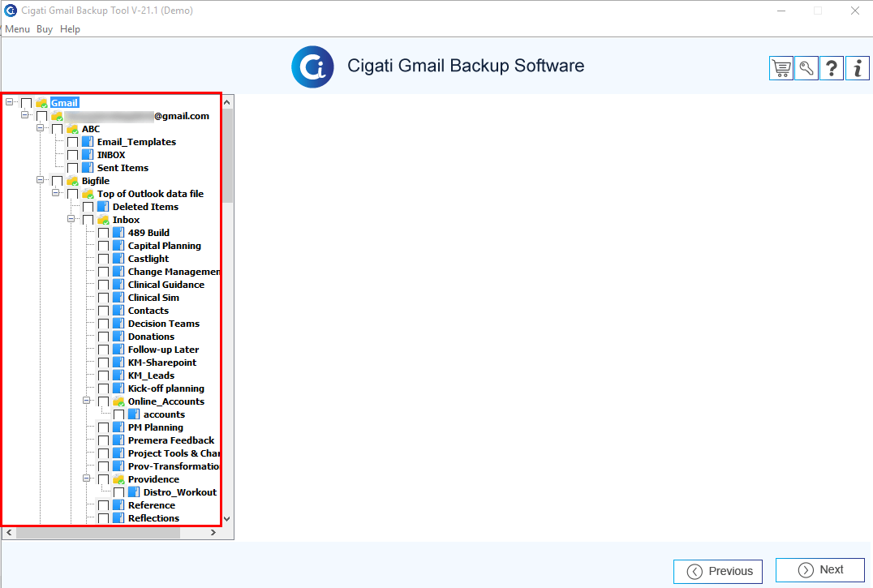Click the Cigati logo in header
This screenshot has width=873, height=588.
[x=312, y=67]
